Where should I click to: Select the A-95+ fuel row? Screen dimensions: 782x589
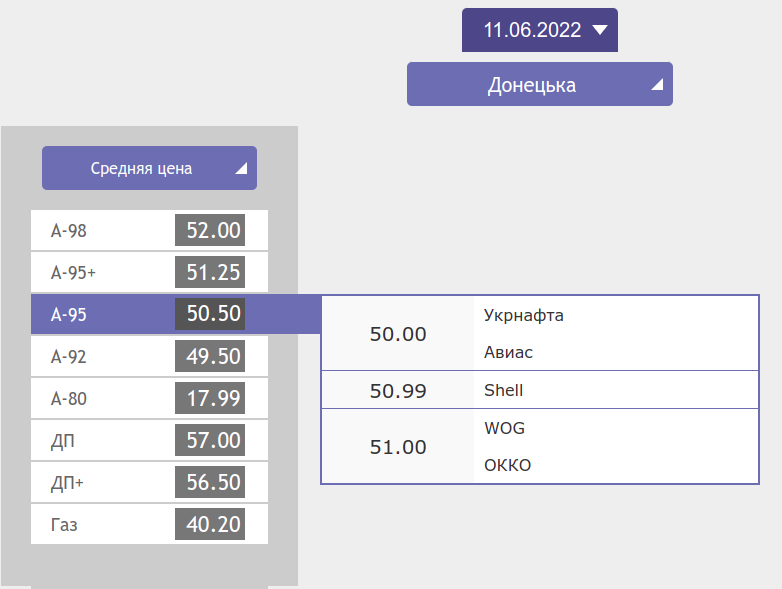coord(149,273)
